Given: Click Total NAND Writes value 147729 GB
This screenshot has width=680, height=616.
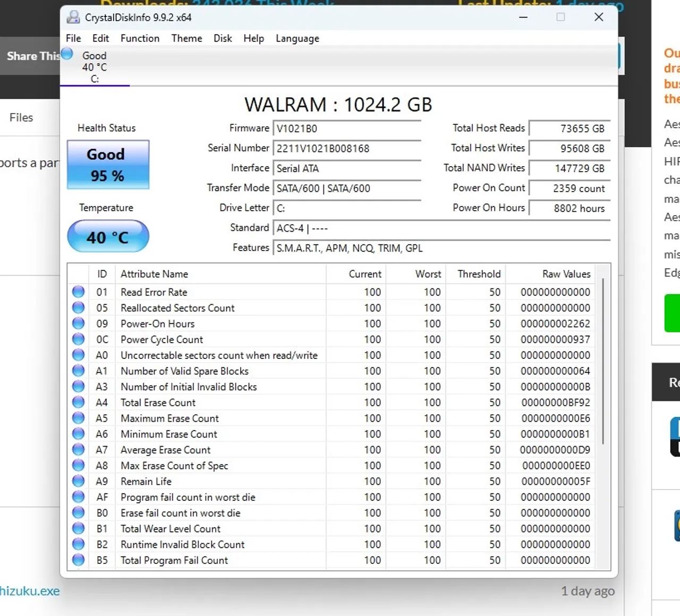Looking at the screenshot, I should pos(569,168).
